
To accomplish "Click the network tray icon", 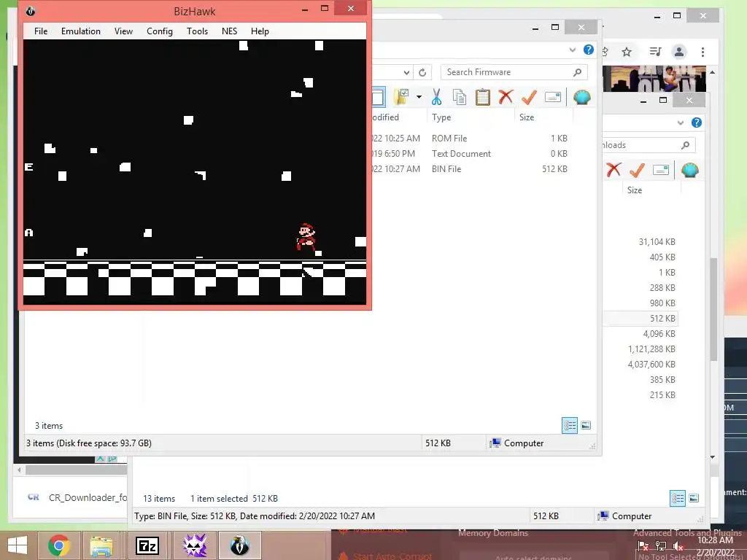I will point(661,545).
